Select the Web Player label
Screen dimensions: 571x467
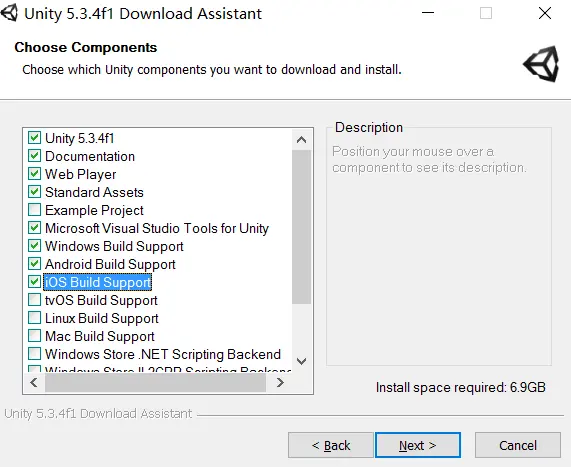point(80,174)
